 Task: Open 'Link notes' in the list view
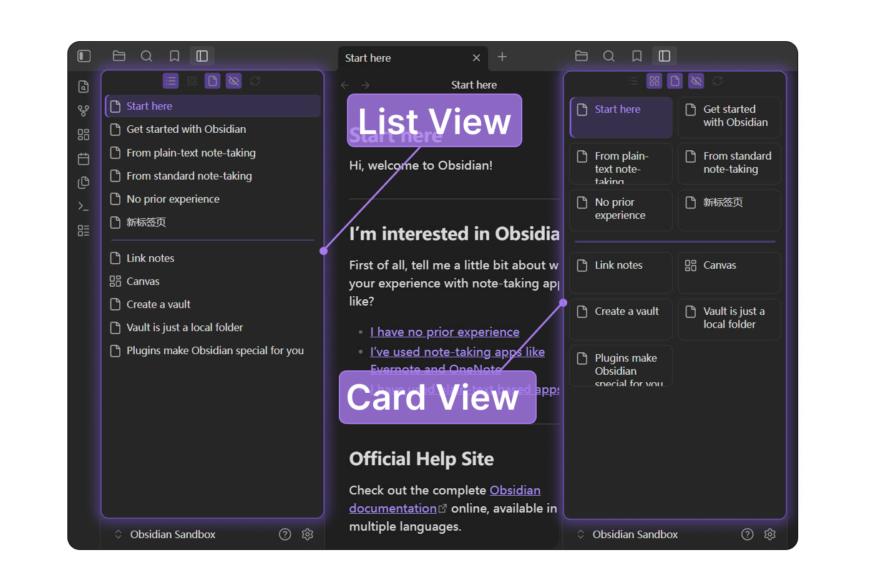coord(213,258)
